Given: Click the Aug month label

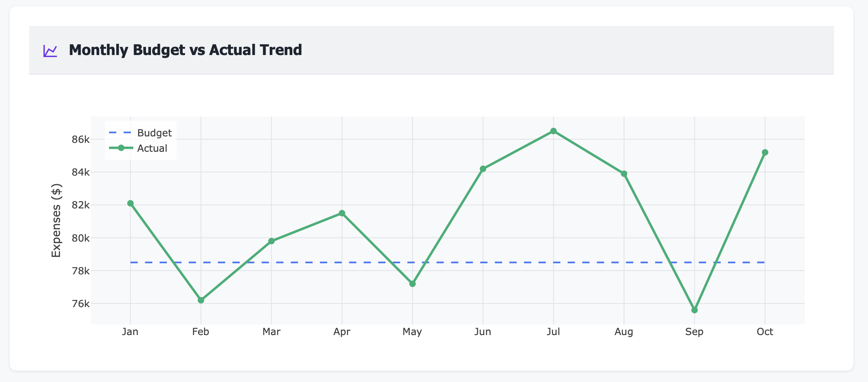Looking at the screenshot, I should pos(623,331).
